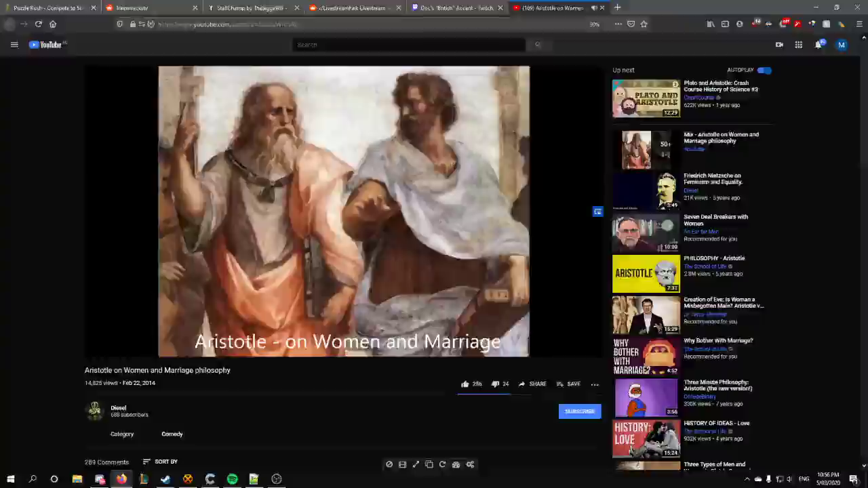
Task: Open Creation of Eve video thumbnail
Action: click(646, 315)
